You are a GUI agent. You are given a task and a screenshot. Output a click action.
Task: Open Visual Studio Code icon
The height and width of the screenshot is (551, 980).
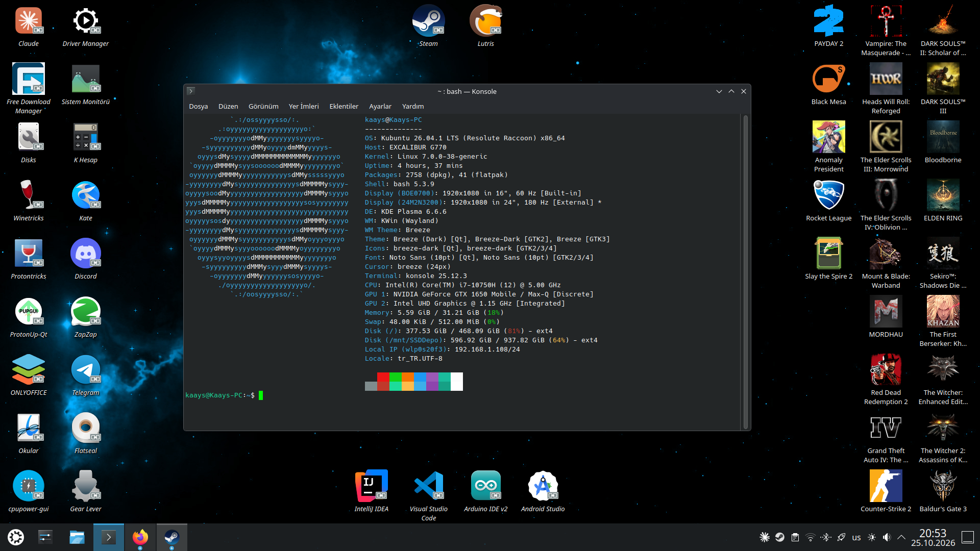click(x=428, y=486)
